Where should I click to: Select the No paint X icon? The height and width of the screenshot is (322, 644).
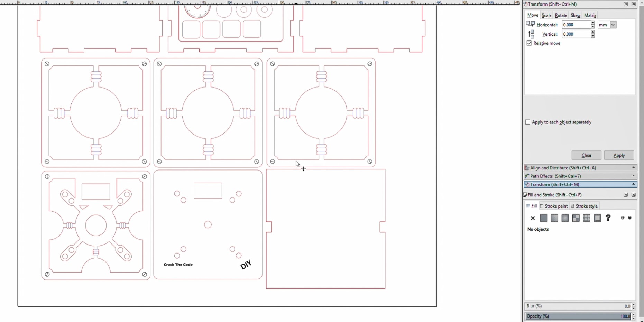pos(533,218)
